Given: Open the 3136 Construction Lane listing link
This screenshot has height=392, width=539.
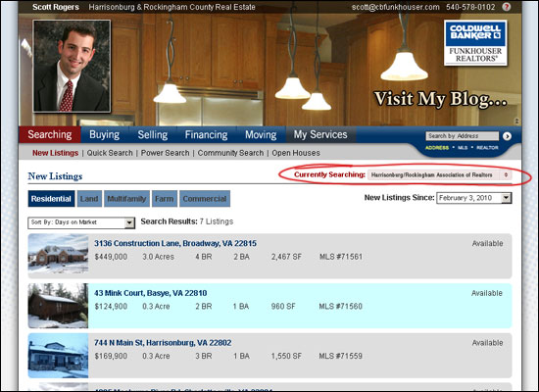Looking at the screenshot, I should coord(175,243).
